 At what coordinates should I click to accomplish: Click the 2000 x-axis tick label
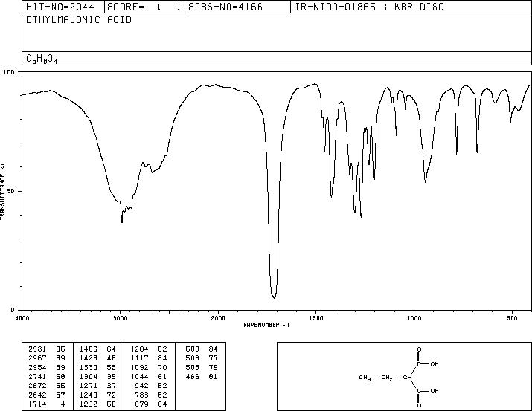(x=218, y=318)
